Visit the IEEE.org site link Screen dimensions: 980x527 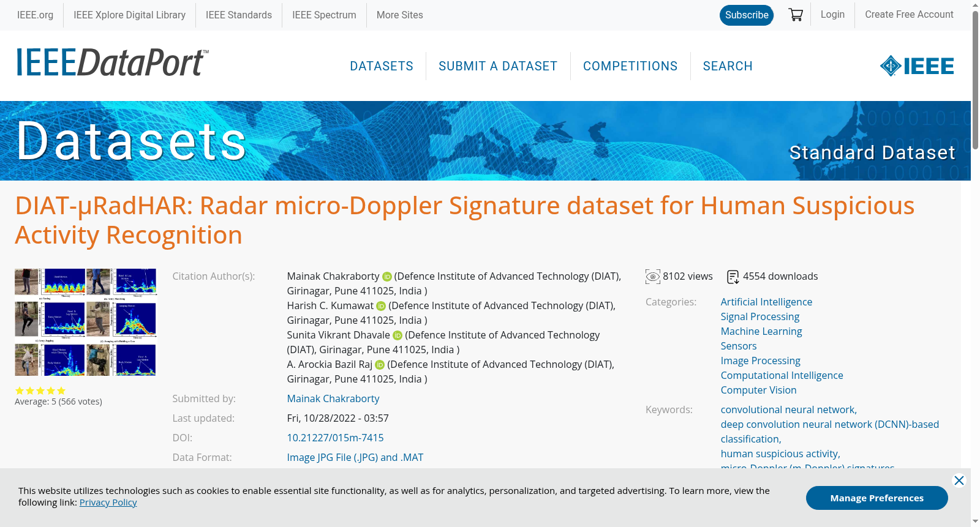[35, 15]
